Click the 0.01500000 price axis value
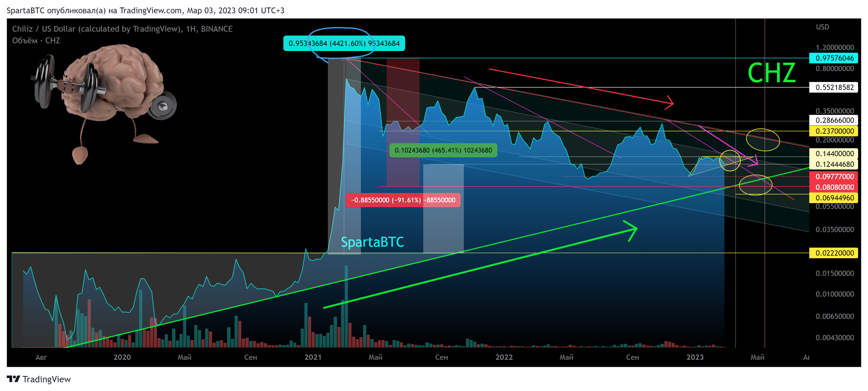 (x=835, y=273)
